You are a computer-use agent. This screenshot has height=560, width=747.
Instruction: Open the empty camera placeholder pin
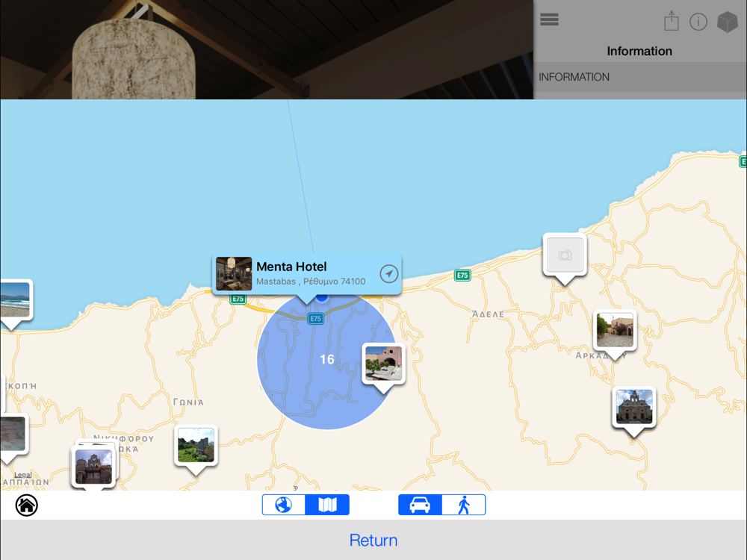(x=565, y=255)
